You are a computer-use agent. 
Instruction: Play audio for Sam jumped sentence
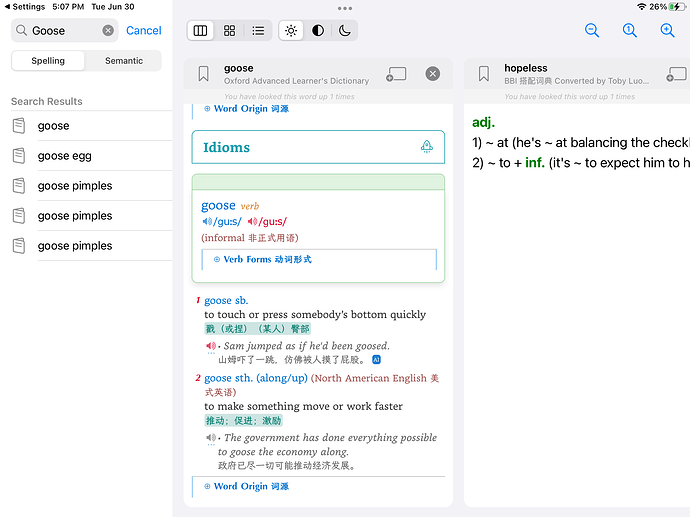tap(211, 346)
